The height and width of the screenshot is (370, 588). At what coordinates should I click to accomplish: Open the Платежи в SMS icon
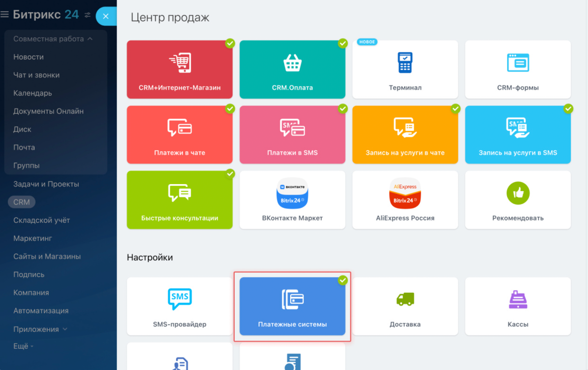pyautogui.click(x=293, y=127)
